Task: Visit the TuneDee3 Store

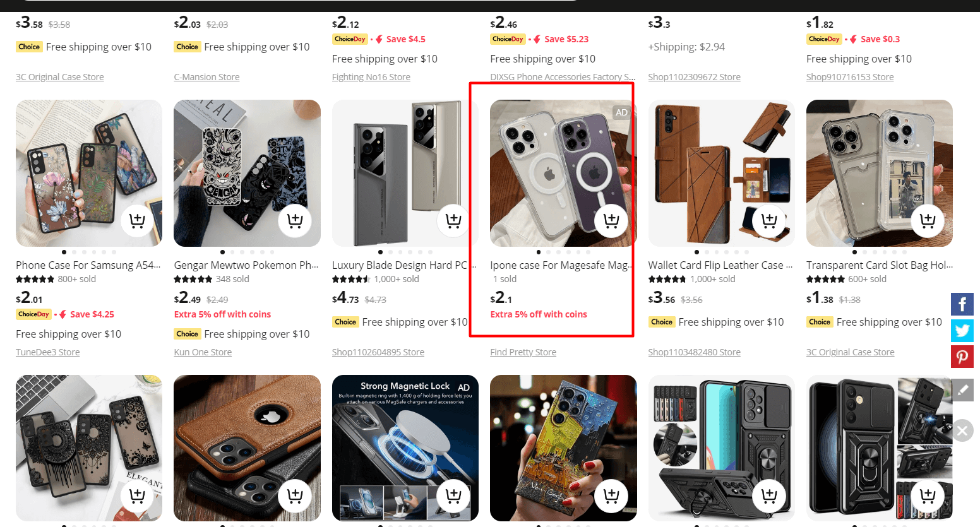Action: 47,352
